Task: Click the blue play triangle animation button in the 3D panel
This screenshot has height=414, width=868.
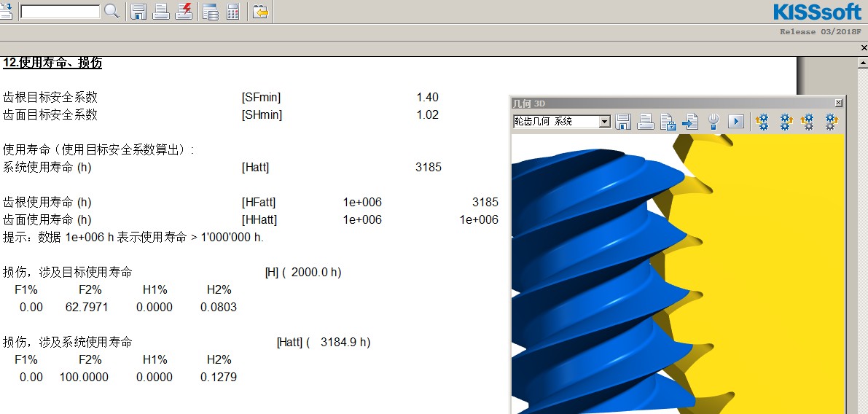Action: [735, 121]
